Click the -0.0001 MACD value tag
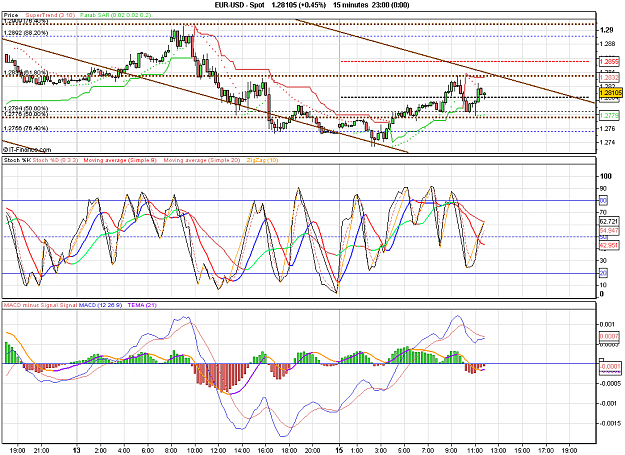This screenshot has height=455, width=625. tap(611, 367)
